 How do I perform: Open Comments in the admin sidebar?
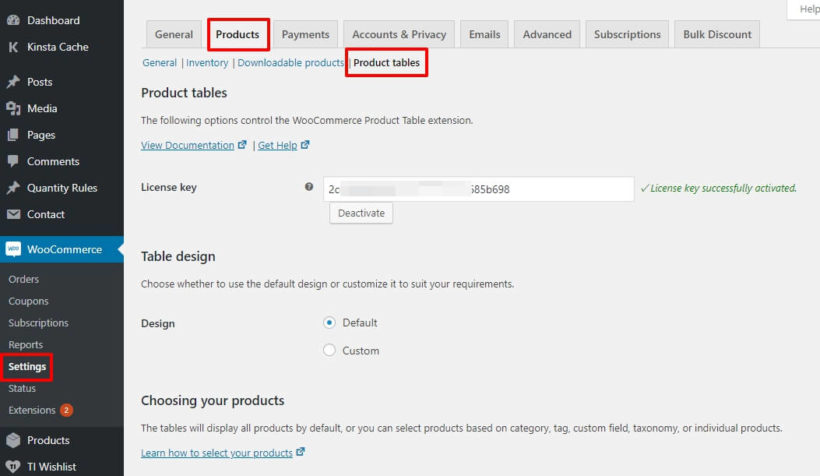coord(53,161)
